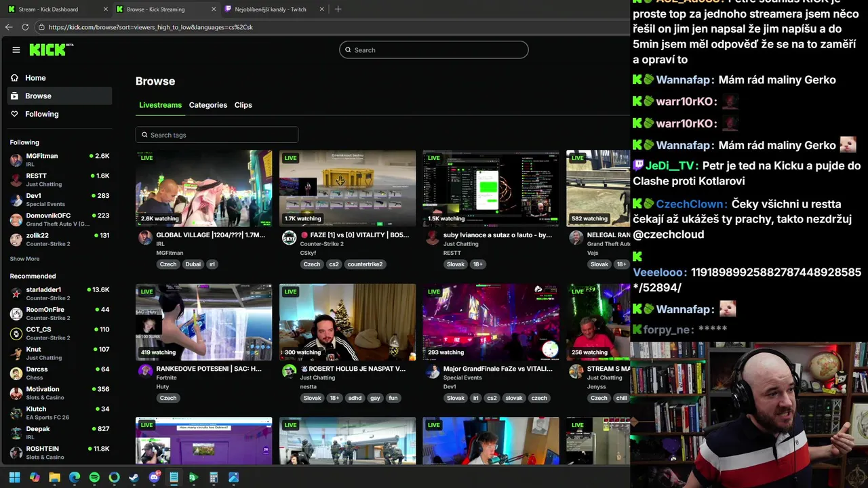Open ROBERT HOLUB stream thumbnail
The image size is (868, 488).
[x=348, y=322]
